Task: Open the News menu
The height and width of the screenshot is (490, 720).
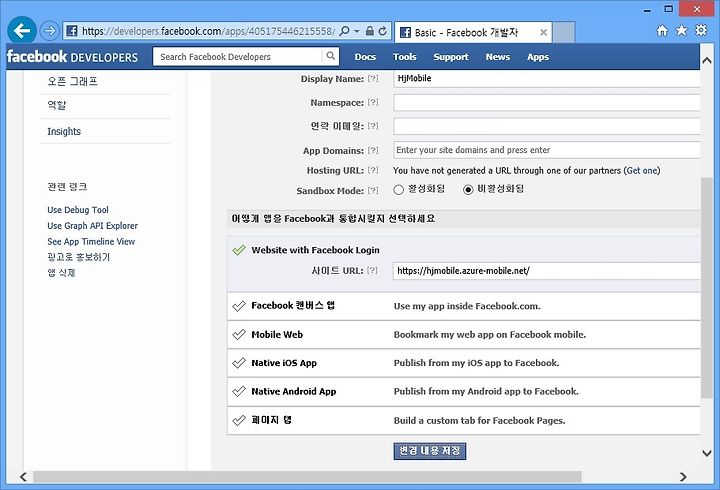Action: 498,57
